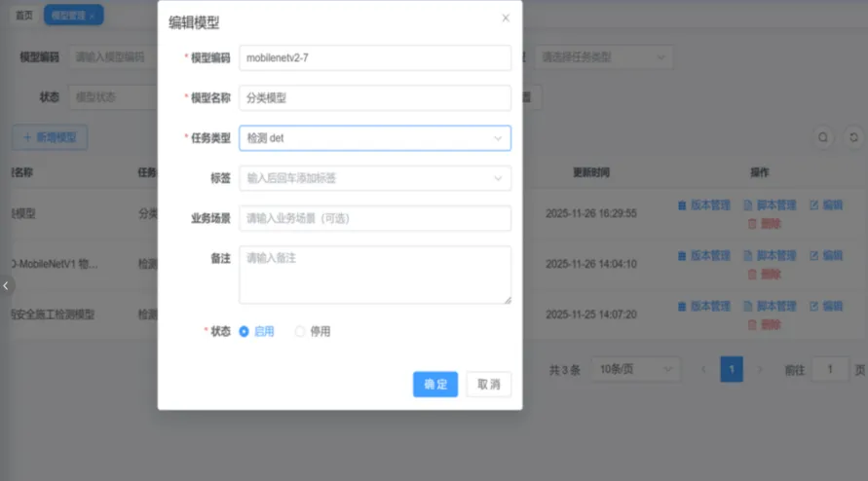868x481 pixels.
Task: Open 脚本管理 for the 14:04:10 row
Action: pyautogui.click(x=770, y=256)
